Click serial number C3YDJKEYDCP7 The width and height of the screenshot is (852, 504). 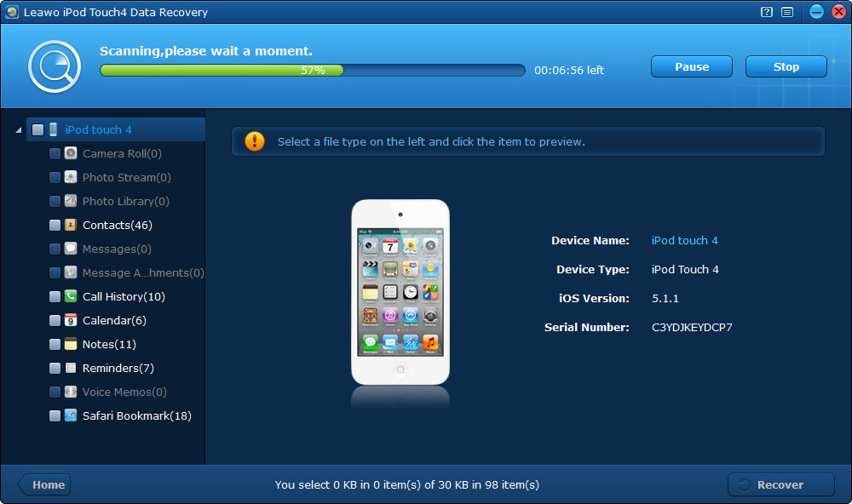(692, 328)
